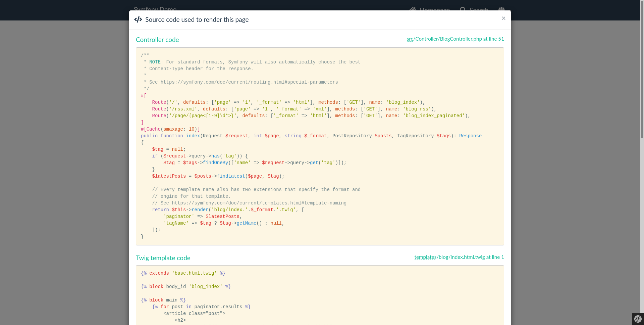The width and height of the screenshot is (644, 325).
Task: Click the Search link in navbar
Action: coord(474,9)
